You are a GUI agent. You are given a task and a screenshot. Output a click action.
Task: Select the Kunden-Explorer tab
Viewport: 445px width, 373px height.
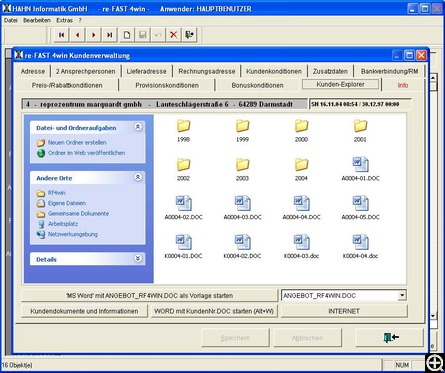tap(340, 84)
